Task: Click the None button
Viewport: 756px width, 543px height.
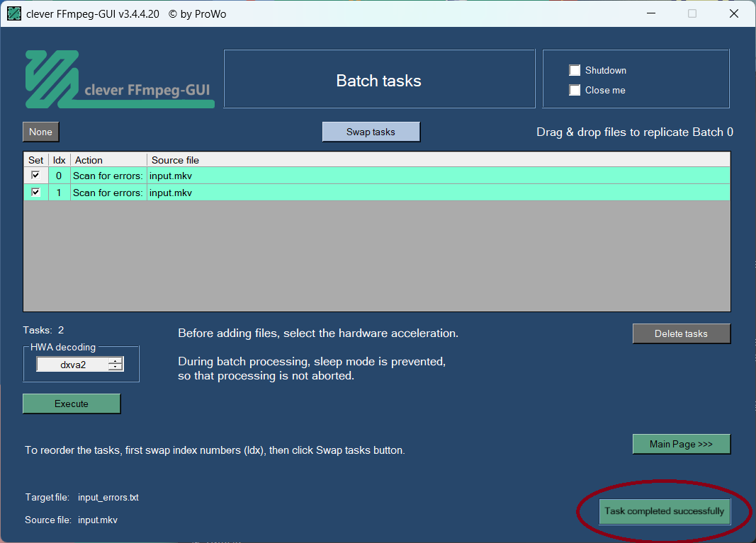Action: [x=40, y=132]
